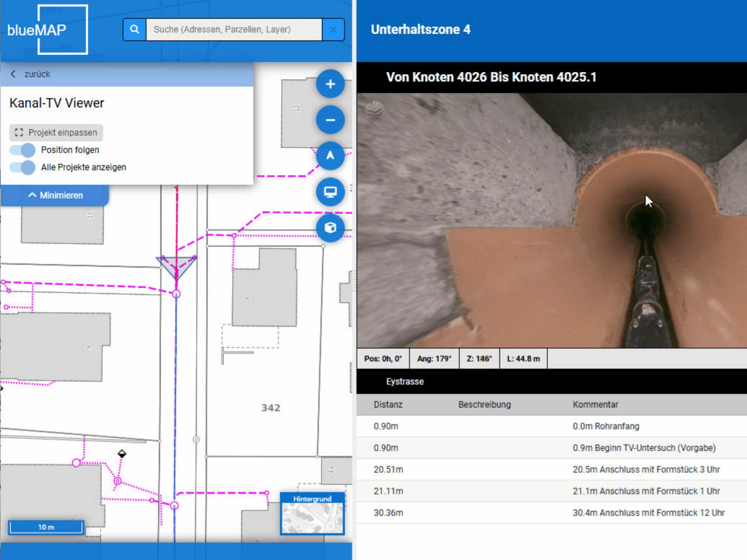Select the 30.36m Anschluss 12 Uhr row
The height and width of the screenshot is (560, 747).
click(552, 513)
